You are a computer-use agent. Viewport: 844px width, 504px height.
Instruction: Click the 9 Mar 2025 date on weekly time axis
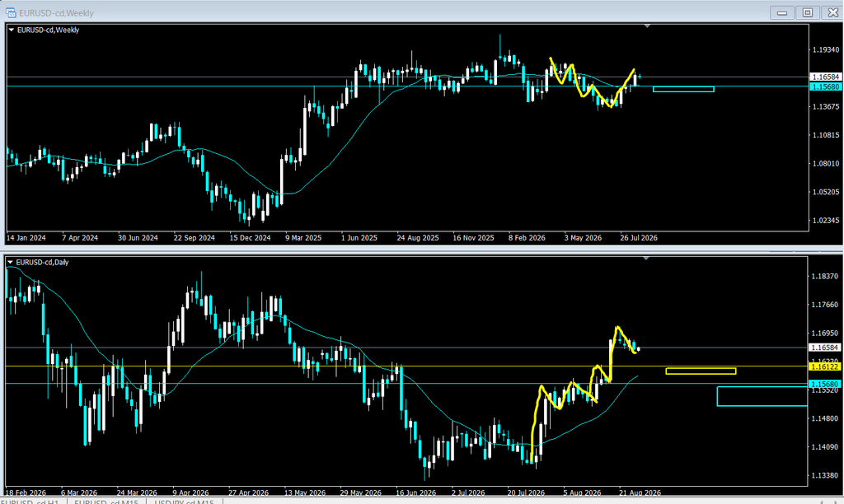click(x=303, y=238)
